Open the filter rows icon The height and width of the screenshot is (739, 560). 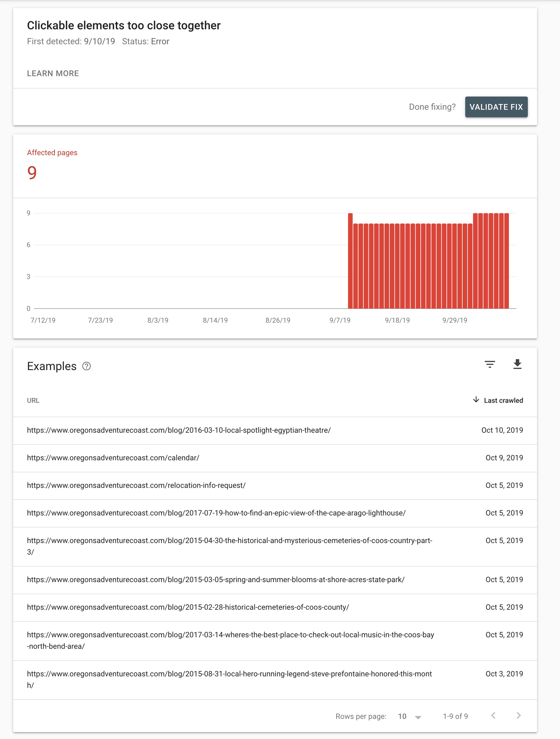(x=490, y=364)
